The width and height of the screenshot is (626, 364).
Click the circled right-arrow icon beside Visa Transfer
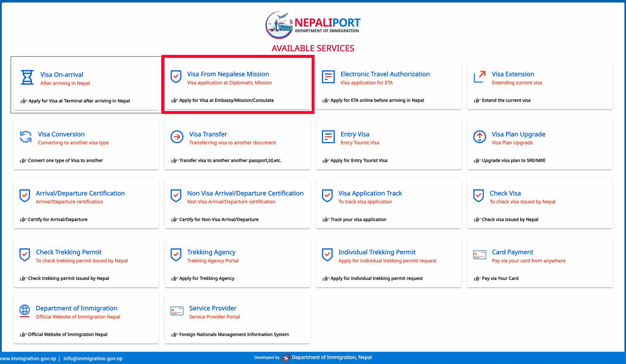pyautogui.click(x=177, y=137)
